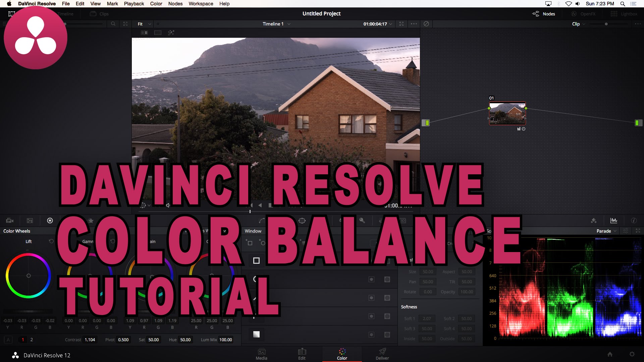Reset the Lift color wheel

pyautogui.click(x=51, y=241)
